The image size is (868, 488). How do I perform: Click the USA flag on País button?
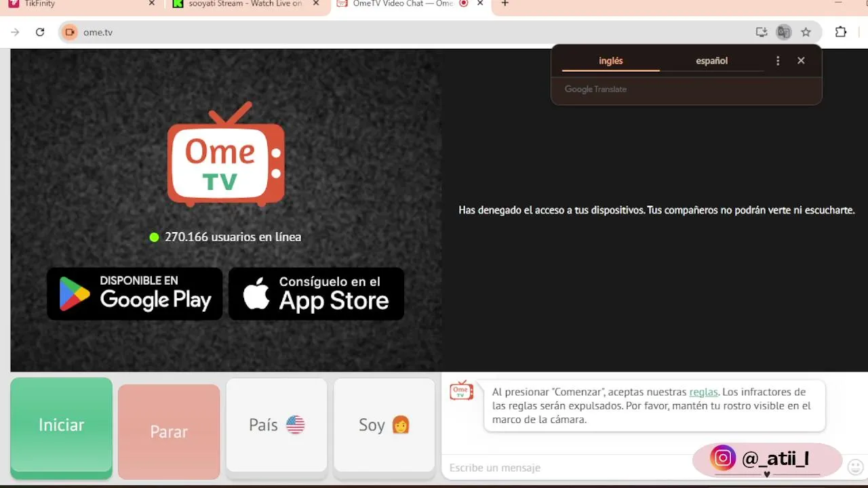296,425
